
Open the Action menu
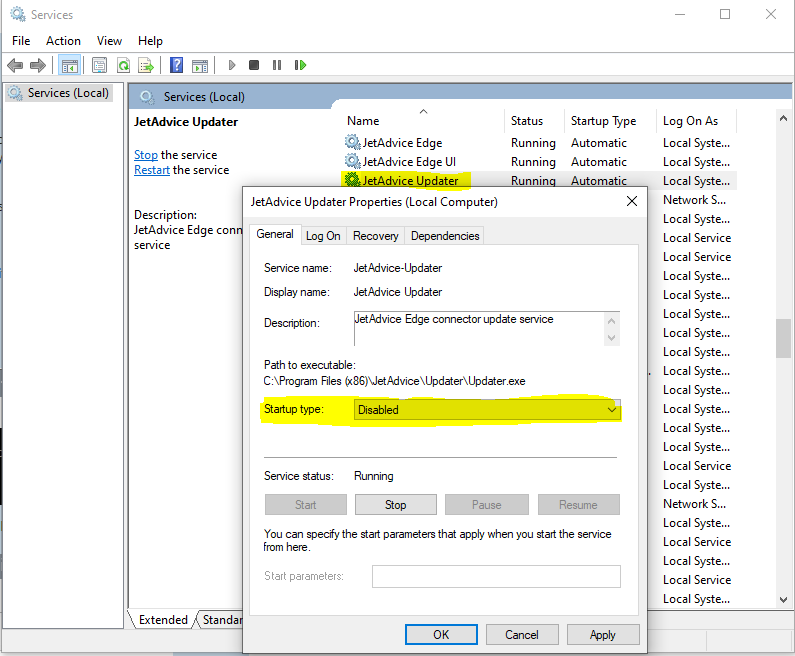pos(63,41)
